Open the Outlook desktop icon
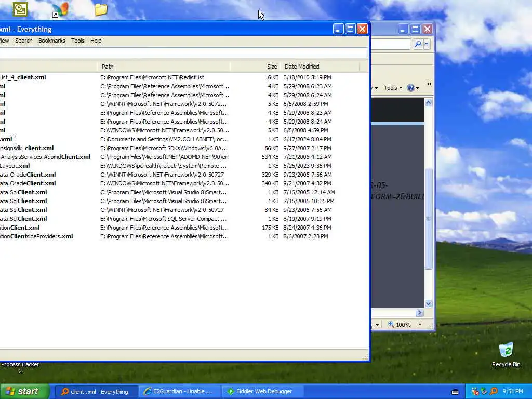 coord(20,9)
